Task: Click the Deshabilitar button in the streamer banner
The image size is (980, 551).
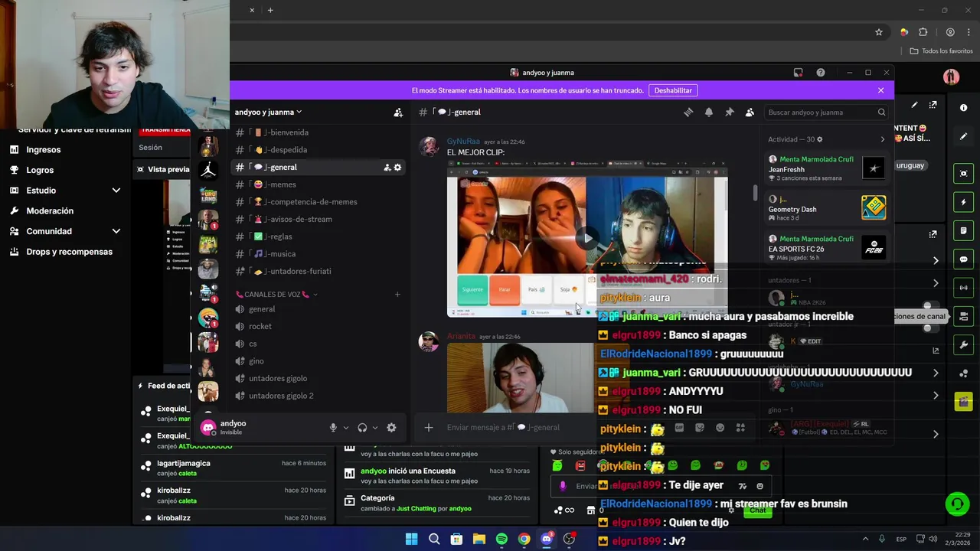Action: (x=673, y=90)
